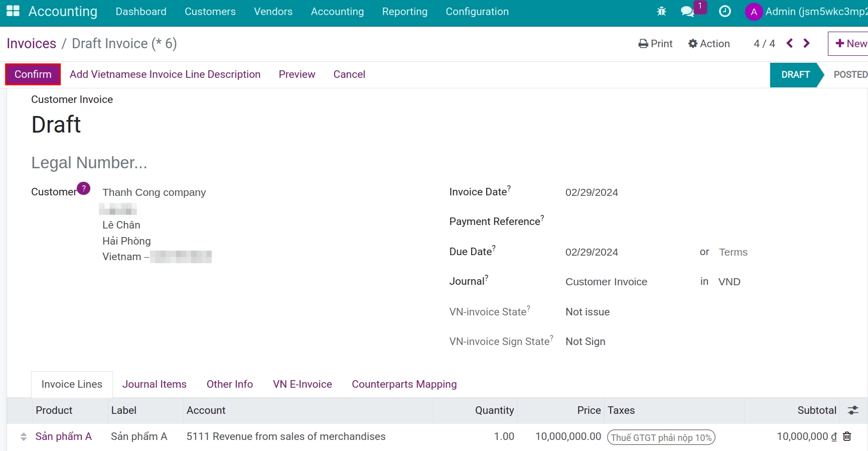Open the Print menu
Viewport: 868px width, 451px height.
[655, 44]
